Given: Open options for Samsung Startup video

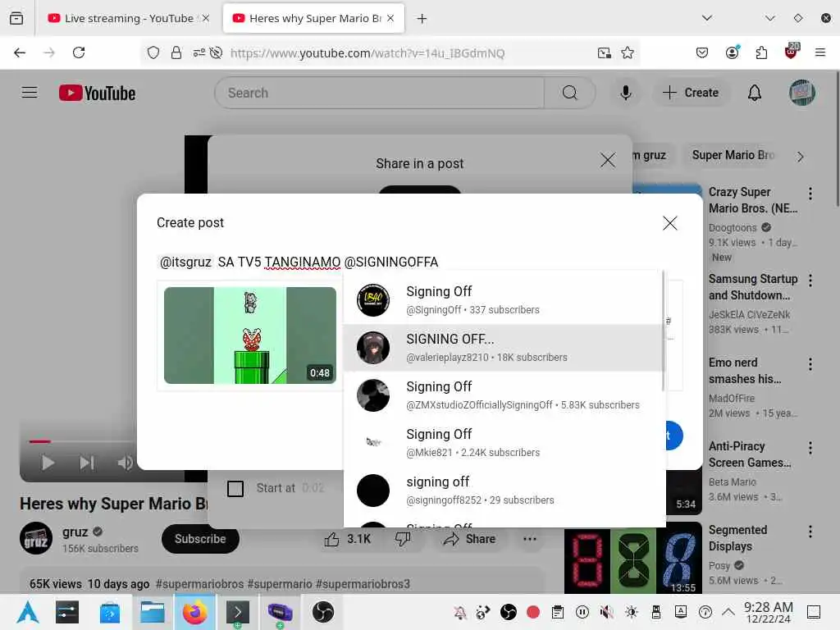Looking at the screenshot, I should (x=810, y=281).
